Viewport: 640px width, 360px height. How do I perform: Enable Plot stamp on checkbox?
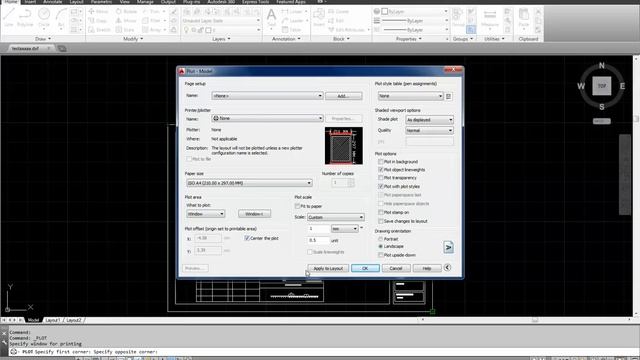coord(380,213)
